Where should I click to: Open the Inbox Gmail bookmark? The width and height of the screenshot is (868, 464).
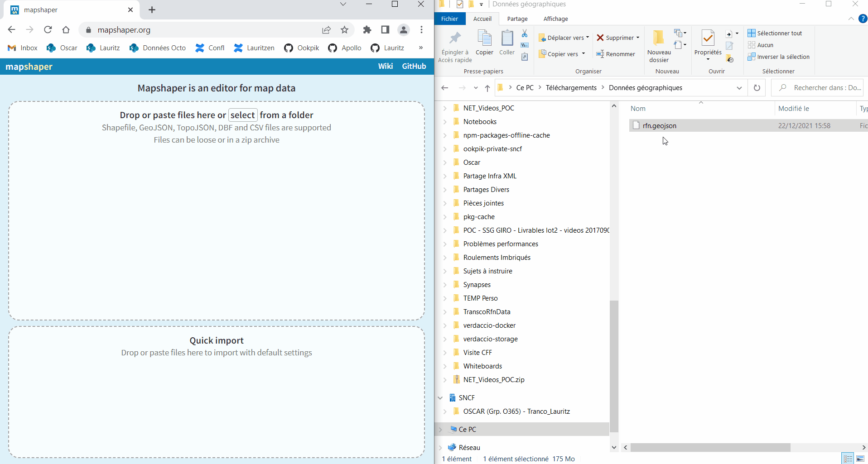pyautogui.click(x=23, y=48)
